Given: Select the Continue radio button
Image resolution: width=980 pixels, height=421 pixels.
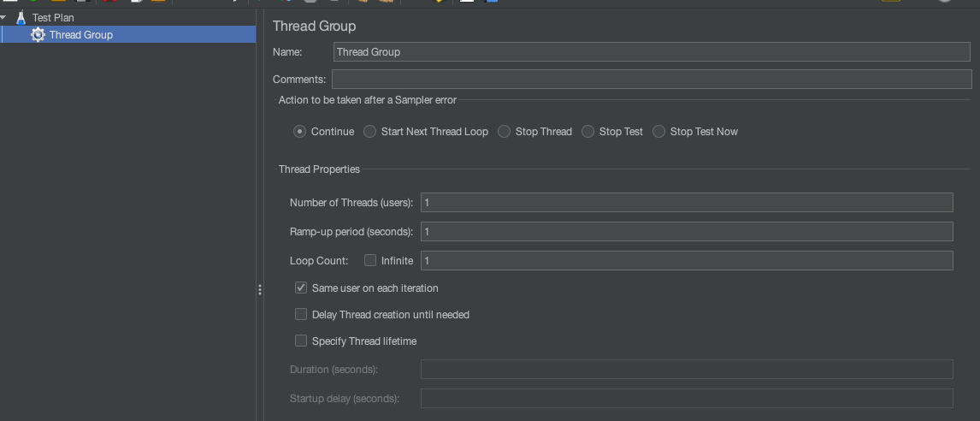Looking at the screenshot, I should tap(300, 132).
